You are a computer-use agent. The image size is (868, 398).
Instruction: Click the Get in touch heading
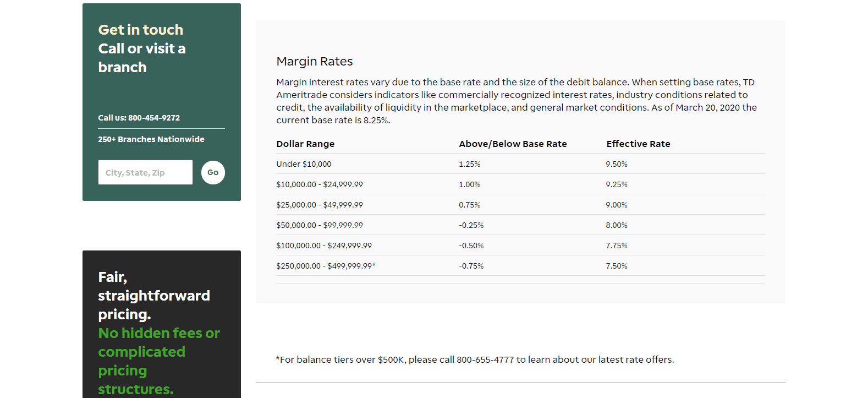point(140,29)
